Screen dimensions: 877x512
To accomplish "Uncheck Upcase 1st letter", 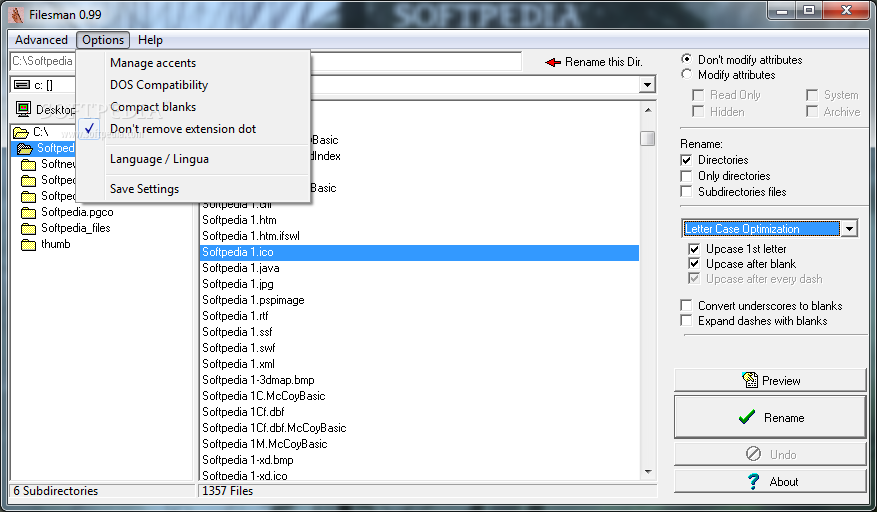I will [x=694, y=249].
